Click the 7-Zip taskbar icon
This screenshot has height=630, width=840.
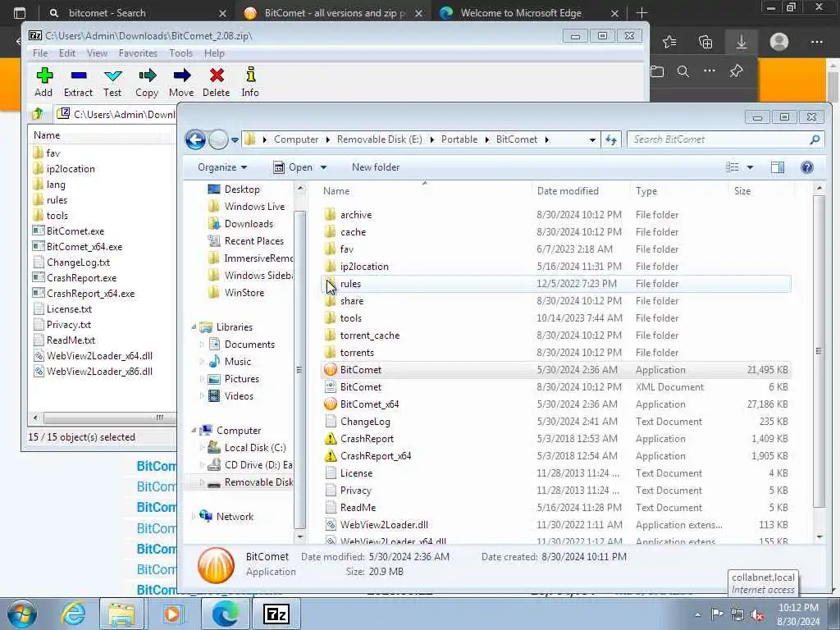tap(276, 614)
